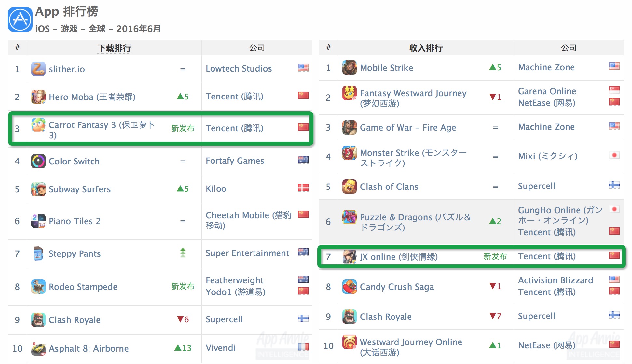Open the Candy Crush Saga link
The width and height of the screenshot is (632, 364).
click(397, 287)
